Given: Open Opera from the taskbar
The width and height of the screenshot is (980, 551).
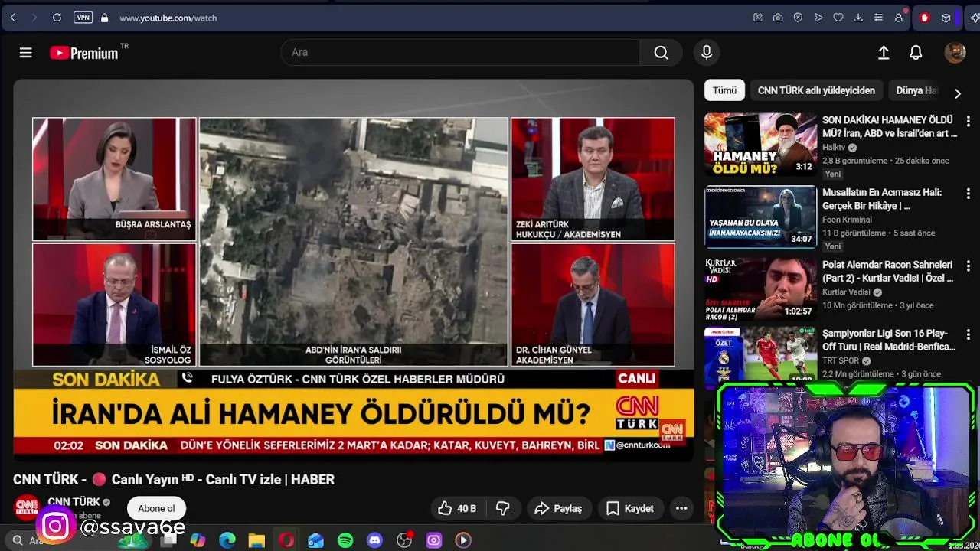Looking at the screenshot, I should click(286, 540).
